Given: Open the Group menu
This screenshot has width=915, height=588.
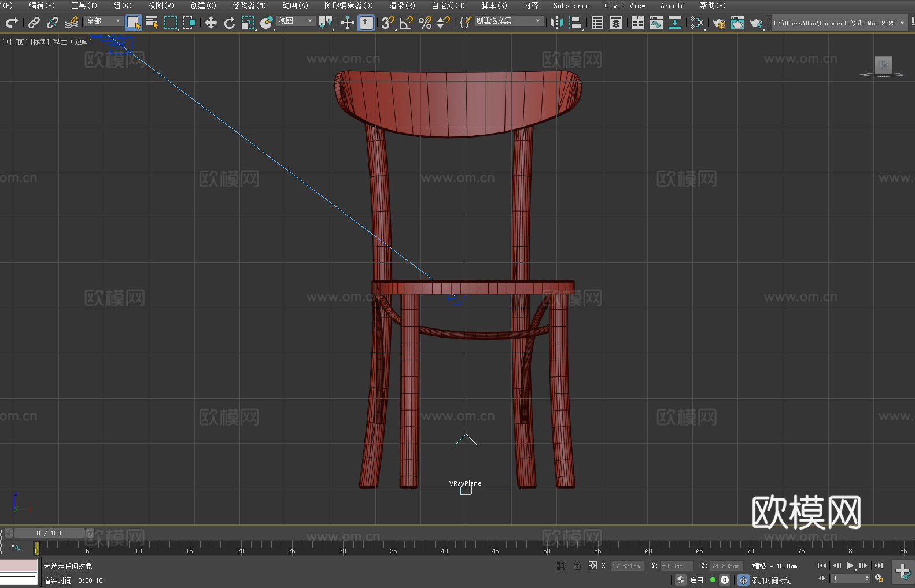Looking at the screenshot, I should tap(123, 5).
